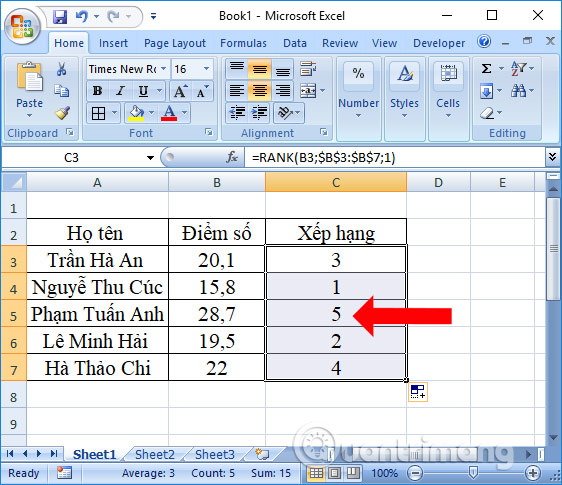Insert a new worksheet tab icon
Screen dimensions: 562x485
pos(262,454)
